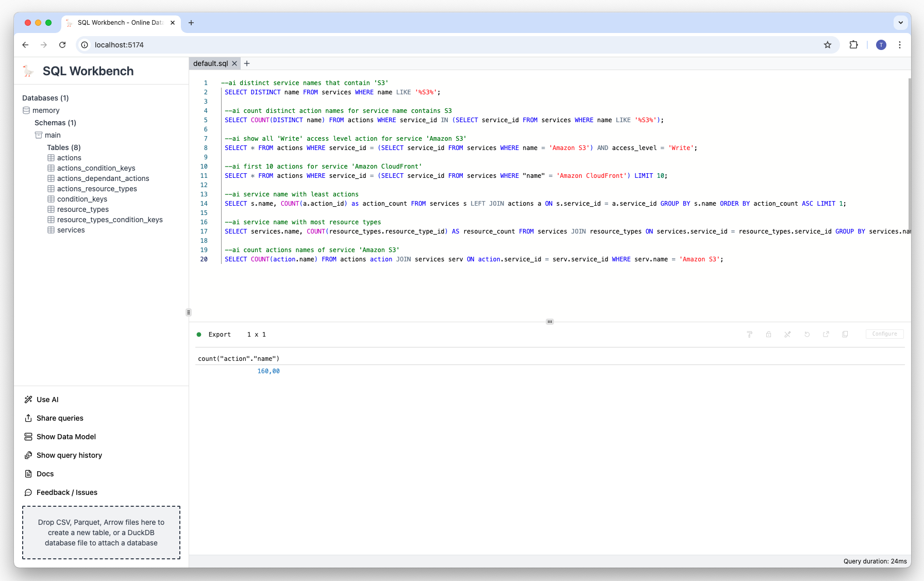Collapse the main schema in the tree

click(x=53, y=135)
